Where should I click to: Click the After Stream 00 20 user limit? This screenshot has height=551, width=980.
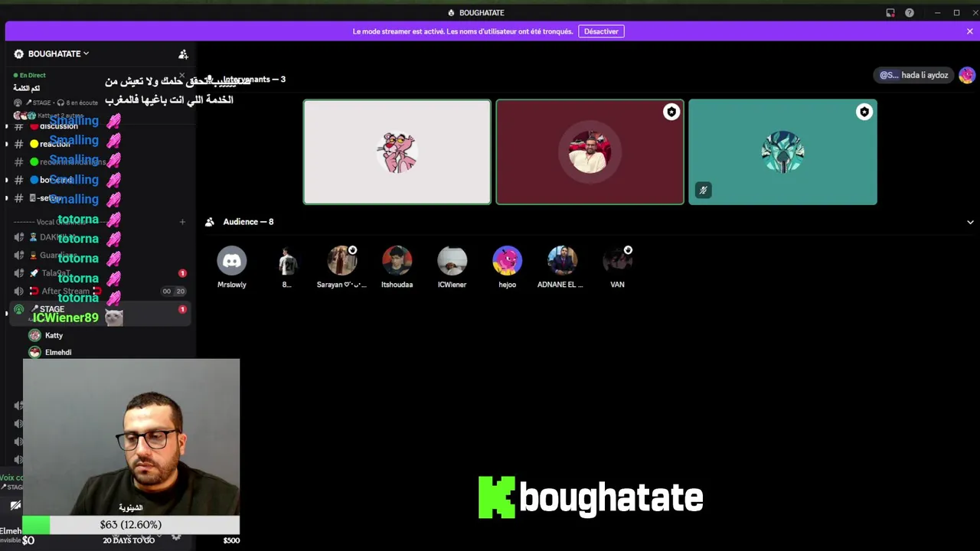174,292
